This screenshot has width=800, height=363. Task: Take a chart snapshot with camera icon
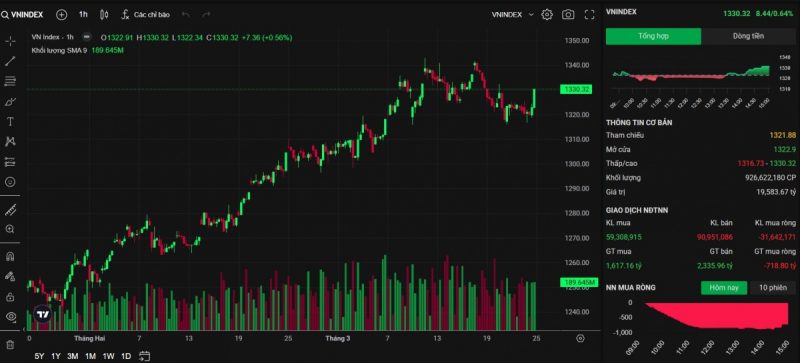coord(568,15)
